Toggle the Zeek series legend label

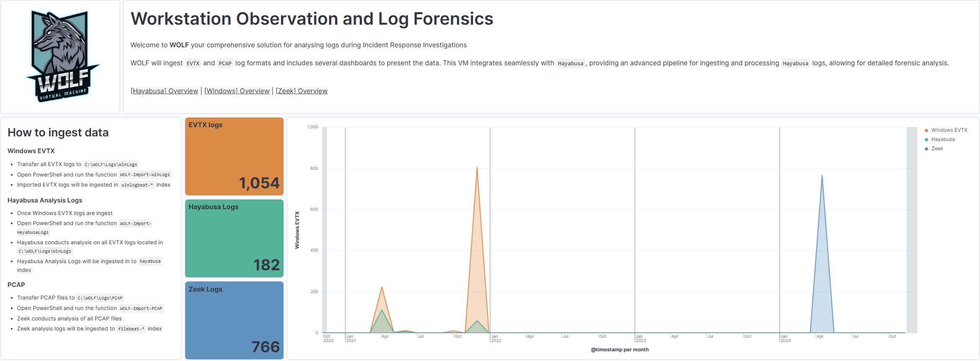coord(937,148)
